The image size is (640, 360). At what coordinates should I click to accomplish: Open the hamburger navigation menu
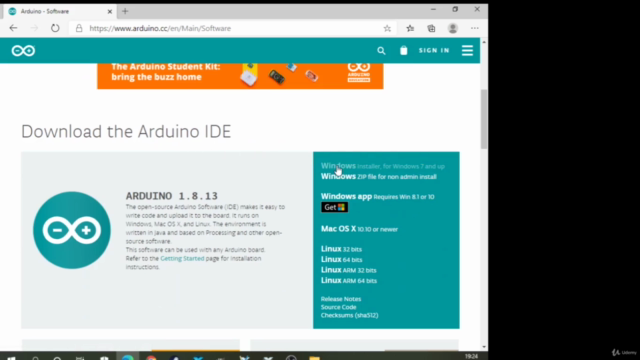pos(467,51)
